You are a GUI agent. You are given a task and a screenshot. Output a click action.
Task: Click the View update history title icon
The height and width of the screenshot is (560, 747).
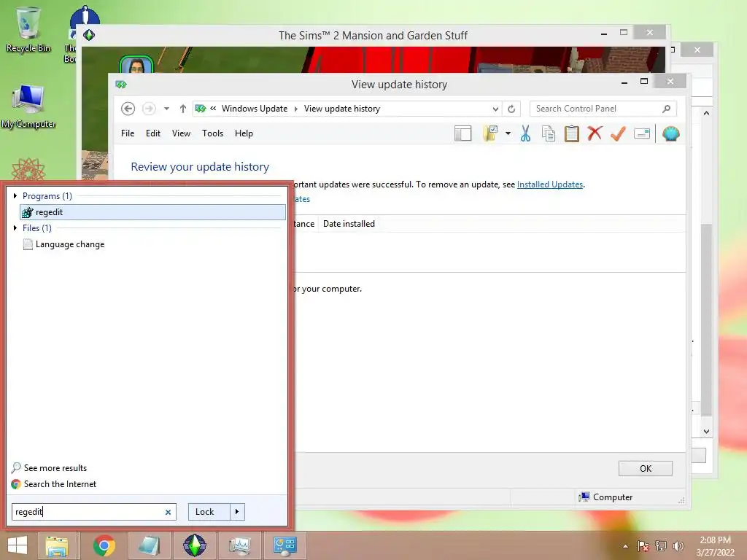coord(121,85)
